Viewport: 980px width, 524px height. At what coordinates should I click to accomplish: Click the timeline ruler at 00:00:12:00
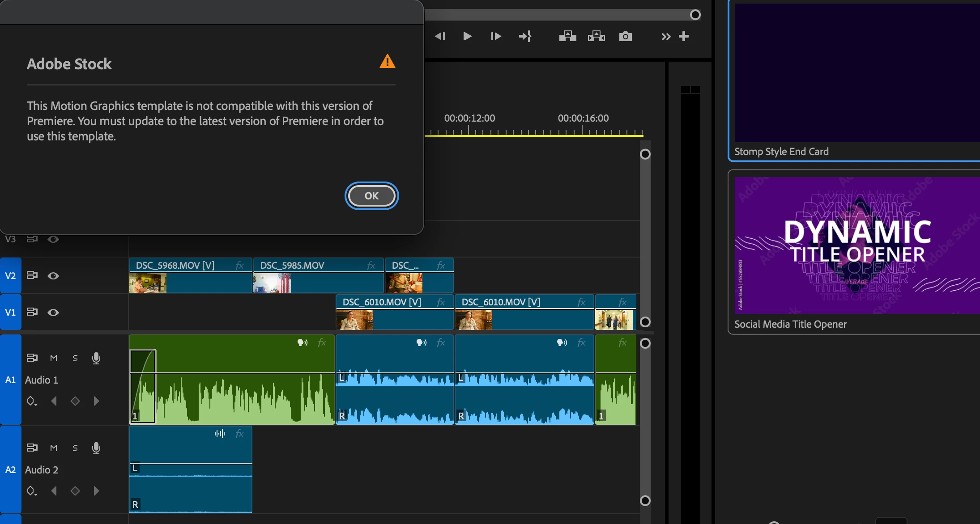point(469,130)
